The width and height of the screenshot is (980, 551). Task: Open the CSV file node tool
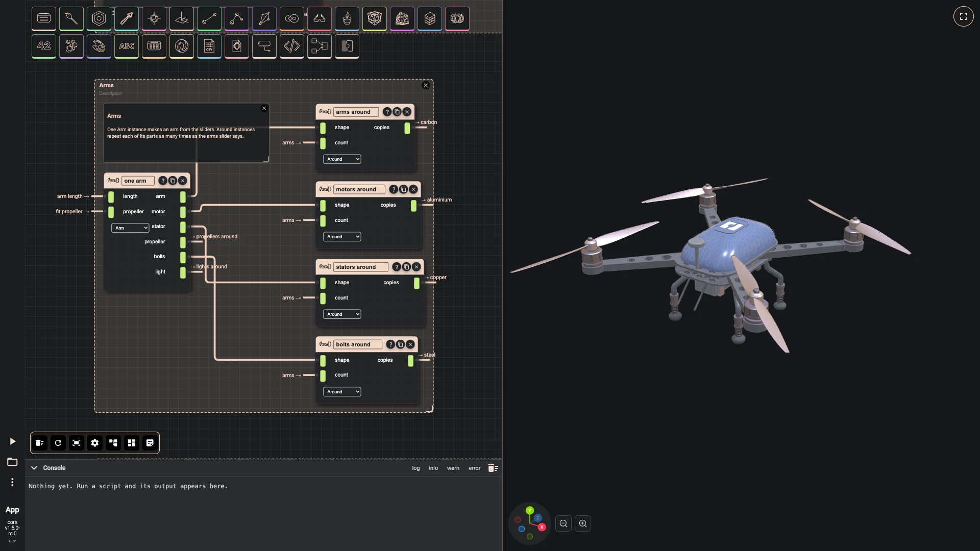click(x=209, y=46)
